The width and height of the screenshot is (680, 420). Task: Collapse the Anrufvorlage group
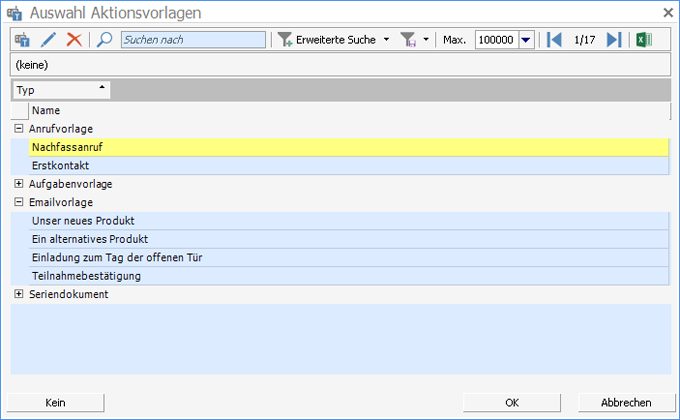point(19,129)
